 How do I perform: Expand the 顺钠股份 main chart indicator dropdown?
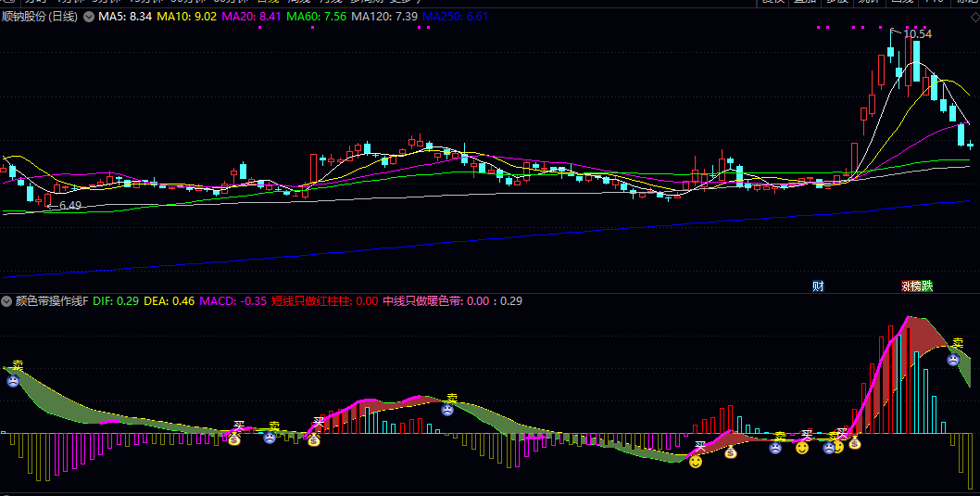point(88,17)
